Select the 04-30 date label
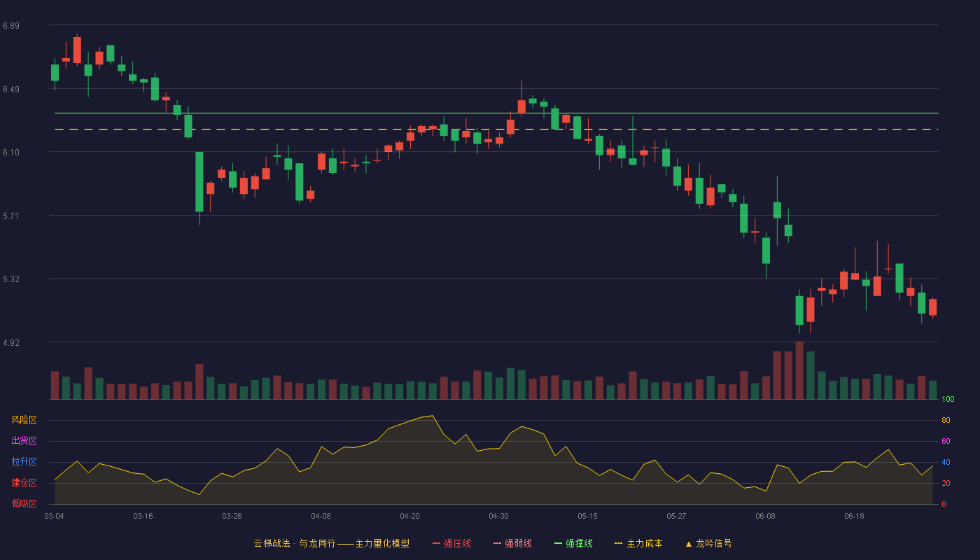980x560 pixels. coord(498,516)
